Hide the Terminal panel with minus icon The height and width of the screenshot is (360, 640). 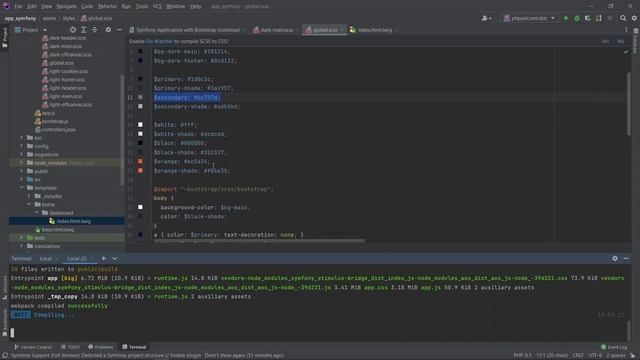pos(626,258)
